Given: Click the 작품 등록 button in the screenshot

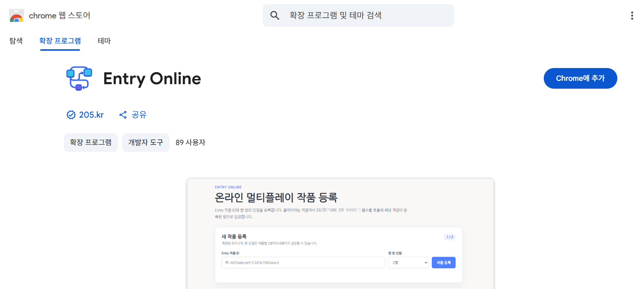Looking at the screenshot, I should [x=443, y=263].
